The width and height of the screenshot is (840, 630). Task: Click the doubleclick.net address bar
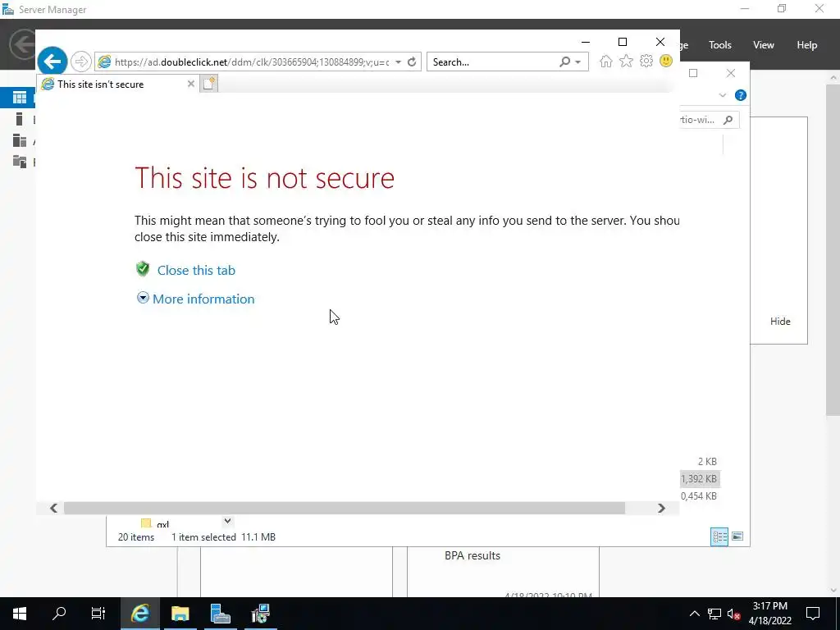[x=252, y=62]
